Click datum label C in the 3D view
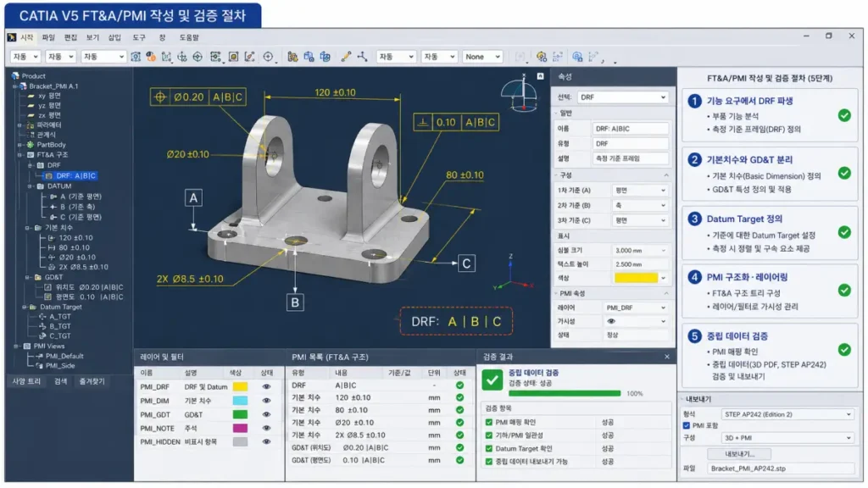Viewport: 868px width, 488px height. (x=467, y=263)
